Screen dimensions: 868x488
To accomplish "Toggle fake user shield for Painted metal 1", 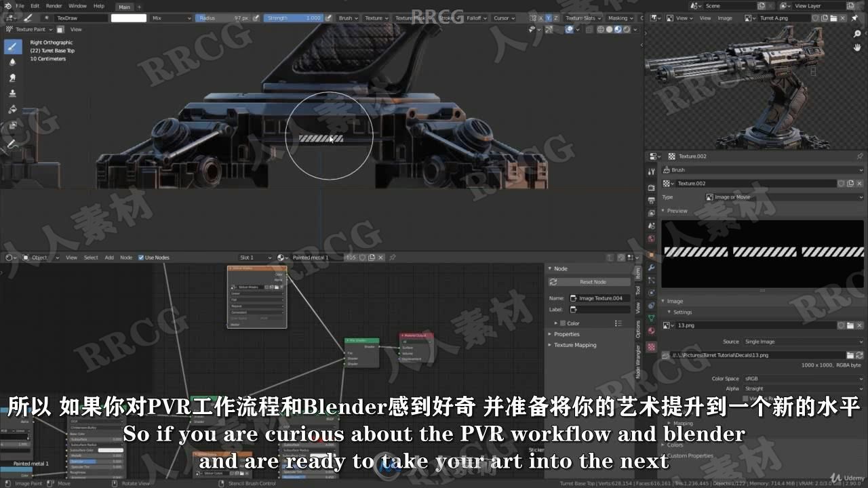I will tap(362, 258).
